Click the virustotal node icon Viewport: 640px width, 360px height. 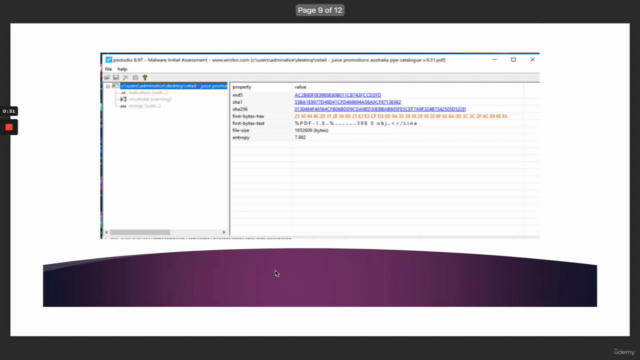[123, 99]
